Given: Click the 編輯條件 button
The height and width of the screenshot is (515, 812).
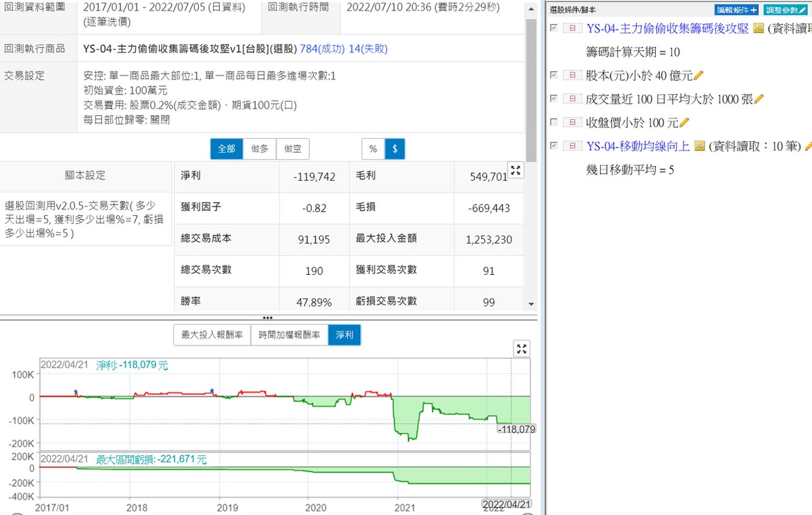Looking at the screenshot, I should point(737,10).
